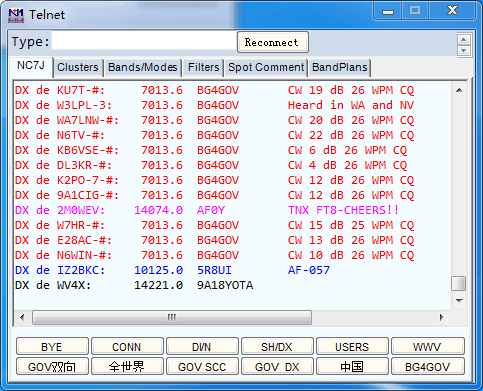Open the Clusters tab
483x391 pixels.
[x=78, y=67]
